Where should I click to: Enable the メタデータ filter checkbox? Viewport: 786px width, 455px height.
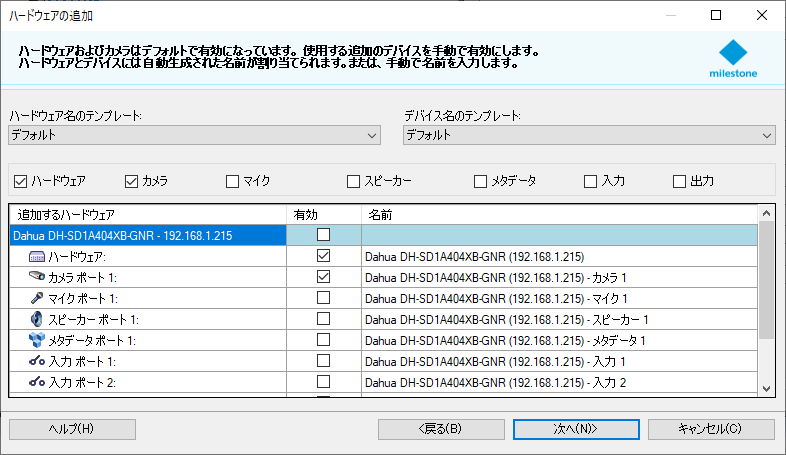480,181
